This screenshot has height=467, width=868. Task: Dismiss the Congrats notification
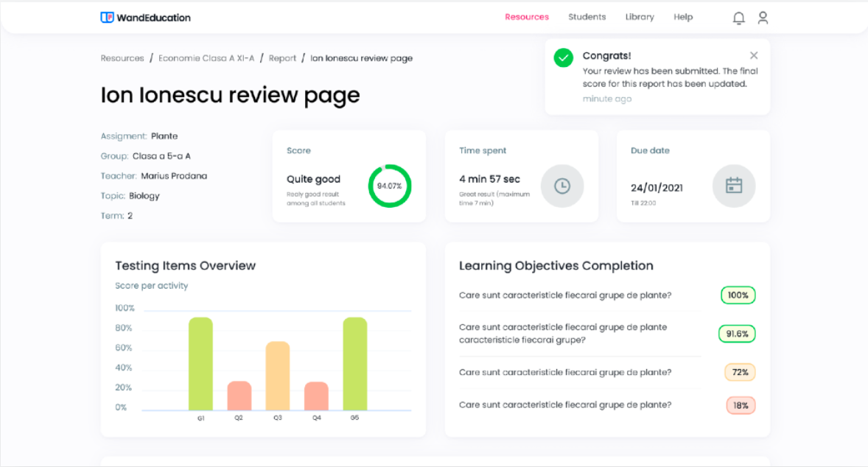click(754, 55)
